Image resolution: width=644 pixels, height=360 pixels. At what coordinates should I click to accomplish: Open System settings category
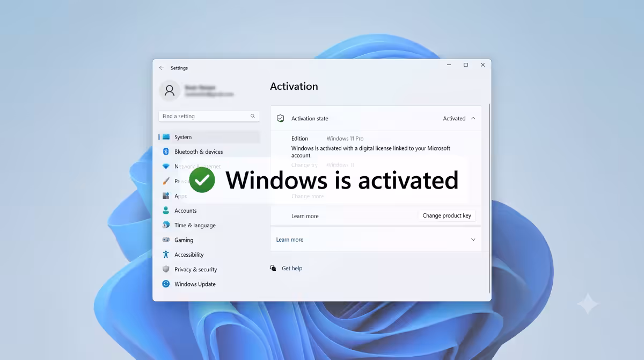tap(209, 137)
